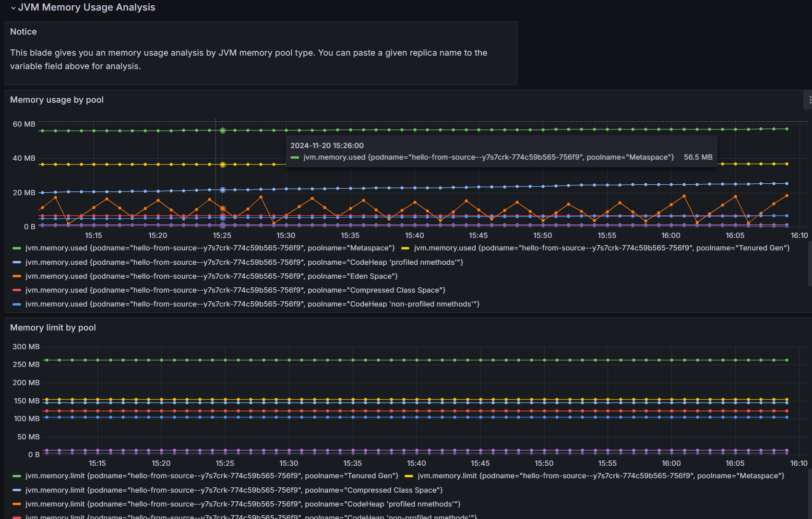Toggle visibility of the Eden Space series

coord(211,276)
